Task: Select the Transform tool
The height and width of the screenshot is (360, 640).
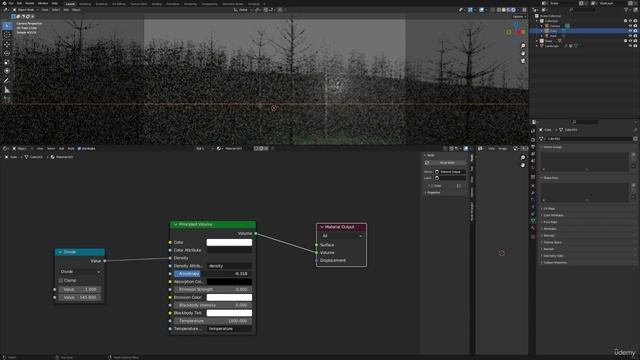Action: click(7, 71)
